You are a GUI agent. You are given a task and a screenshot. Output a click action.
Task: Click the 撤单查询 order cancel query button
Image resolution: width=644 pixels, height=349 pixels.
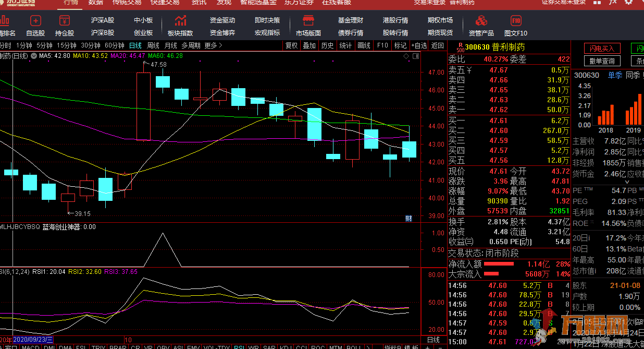602,61
